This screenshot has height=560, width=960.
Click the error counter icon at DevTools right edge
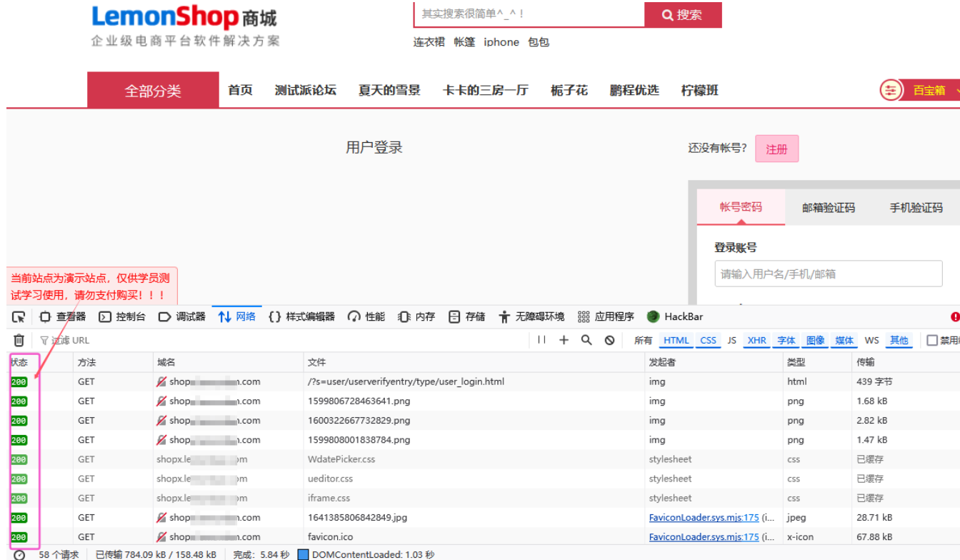click(x=956, y=316)
